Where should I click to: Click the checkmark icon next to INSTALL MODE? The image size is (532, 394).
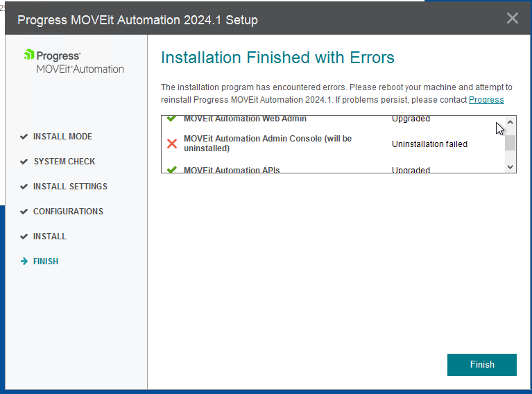[24, 137]
